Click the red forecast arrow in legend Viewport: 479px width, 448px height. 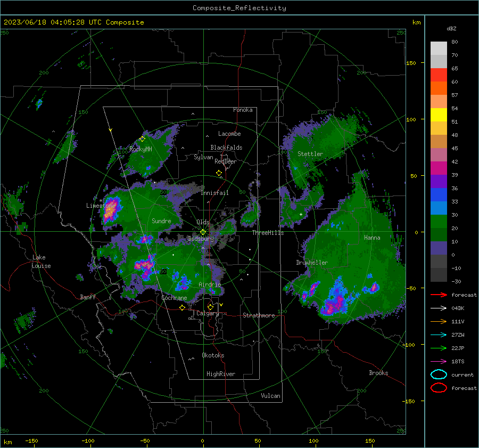(x=439, y=295)
